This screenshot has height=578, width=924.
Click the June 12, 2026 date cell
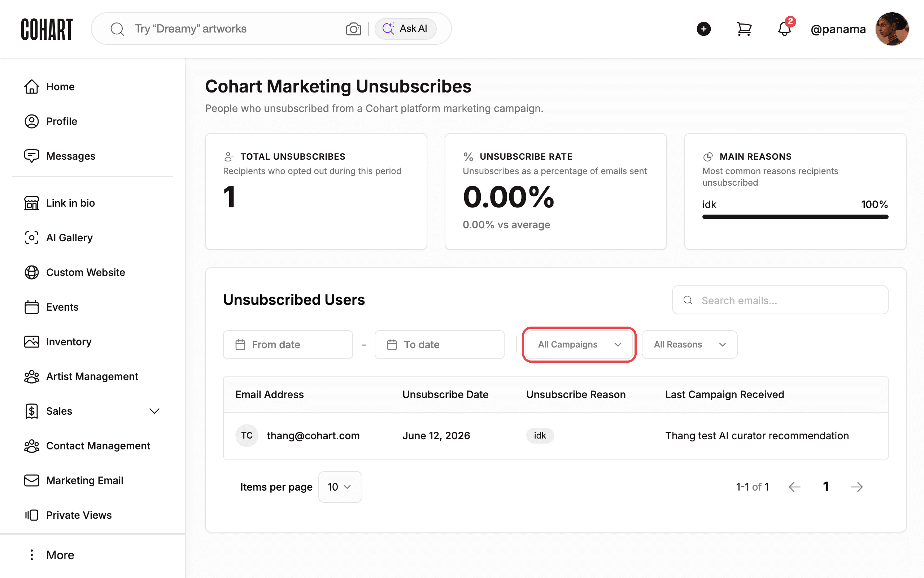(436, 435)
